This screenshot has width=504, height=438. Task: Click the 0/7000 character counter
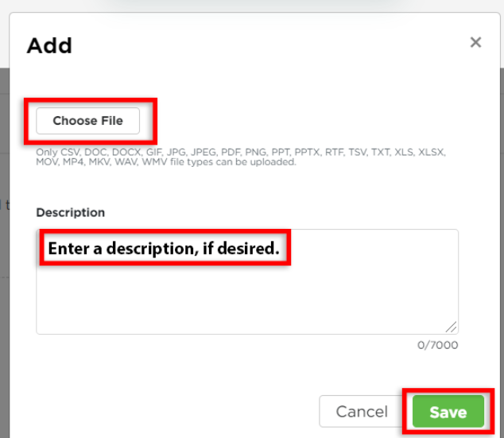[437, 345]
